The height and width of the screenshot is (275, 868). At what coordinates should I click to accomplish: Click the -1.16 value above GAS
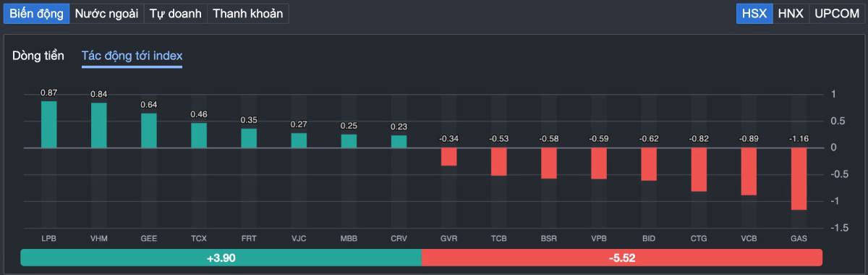pos(799,138)
